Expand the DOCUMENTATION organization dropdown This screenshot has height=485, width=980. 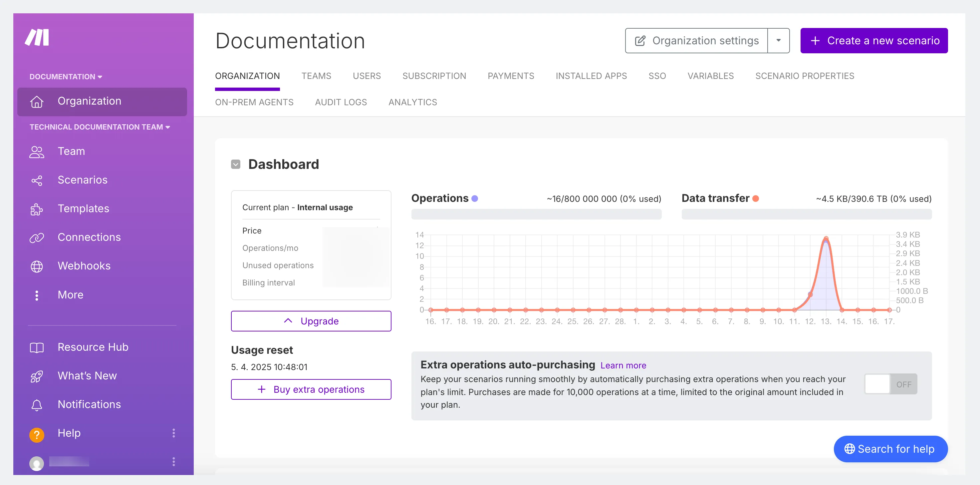(66, 77)
